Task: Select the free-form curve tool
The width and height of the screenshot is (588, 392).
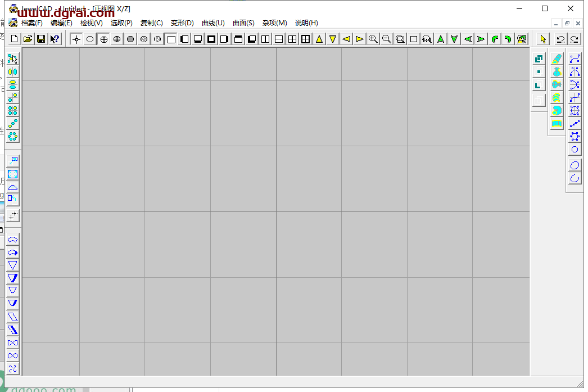Action: (x=575, y=59)
